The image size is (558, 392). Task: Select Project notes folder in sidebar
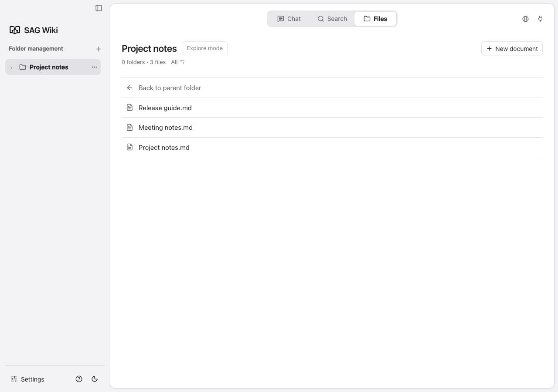53,67
